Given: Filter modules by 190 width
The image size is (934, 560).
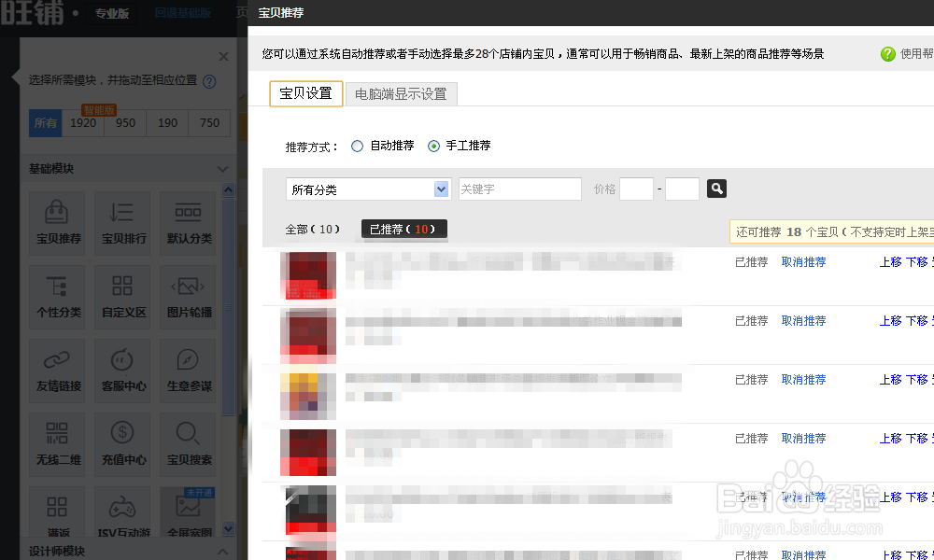Looking at the screenshot, I should coord(167,123).
